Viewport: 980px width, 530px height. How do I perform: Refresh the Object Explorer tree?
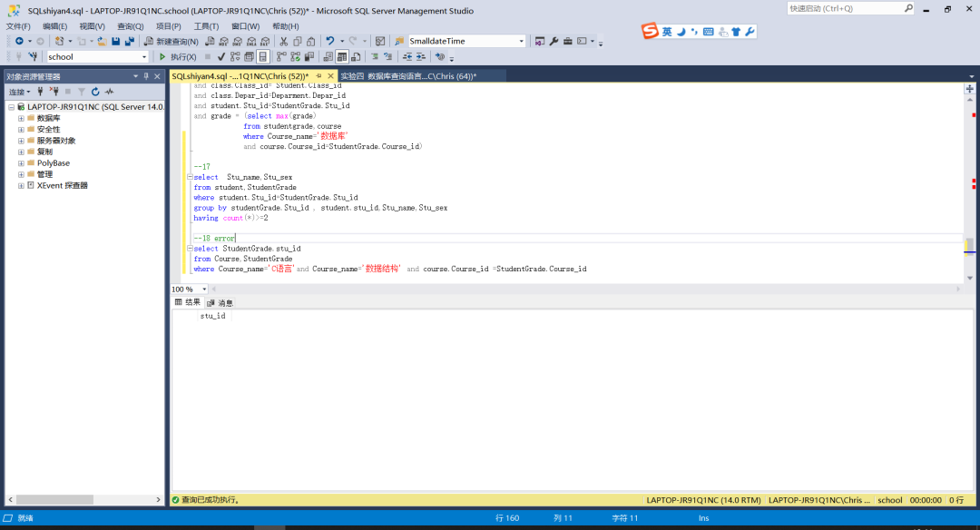coord(95,92)
